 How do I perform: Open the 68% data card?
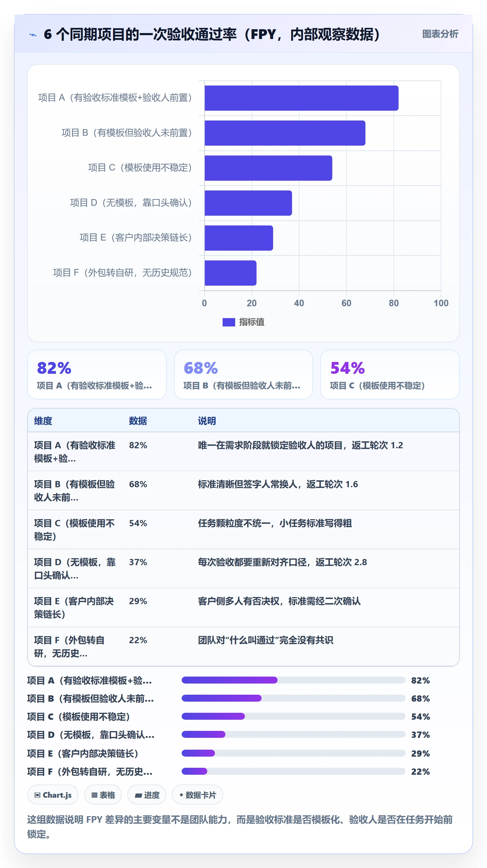[x=243, y=374]
